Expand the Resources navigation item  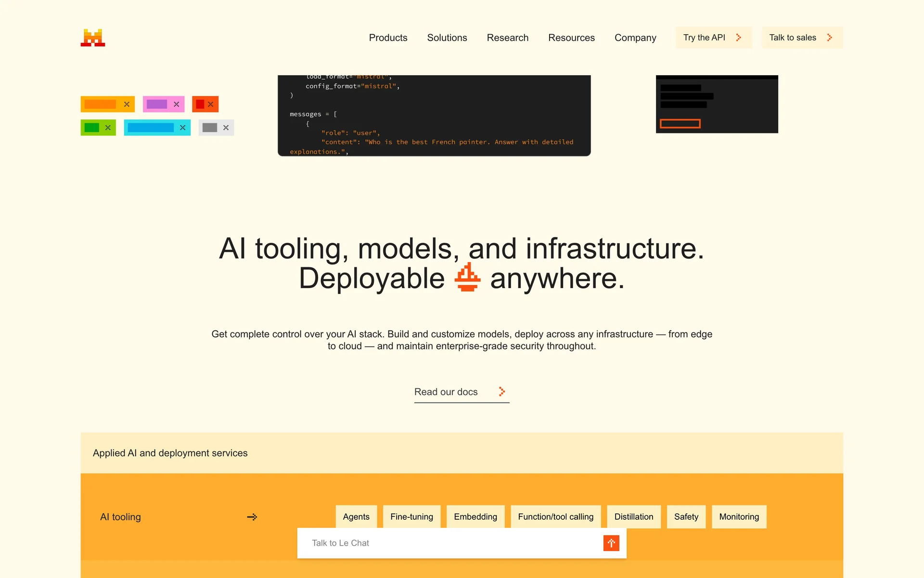(571, 38)
